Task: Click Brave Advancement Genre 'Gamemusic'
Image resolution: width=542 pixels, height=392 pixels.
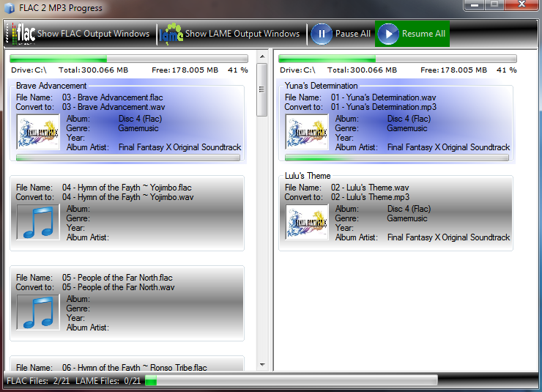Action: tap(138, 129)
